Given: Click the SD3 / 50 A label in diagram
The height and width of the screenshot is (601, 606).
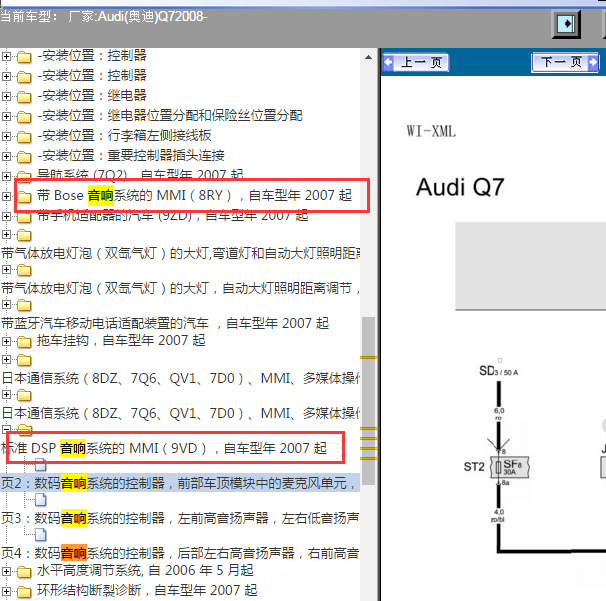Looking at the screenshot, I should click(x=499, y=371).
